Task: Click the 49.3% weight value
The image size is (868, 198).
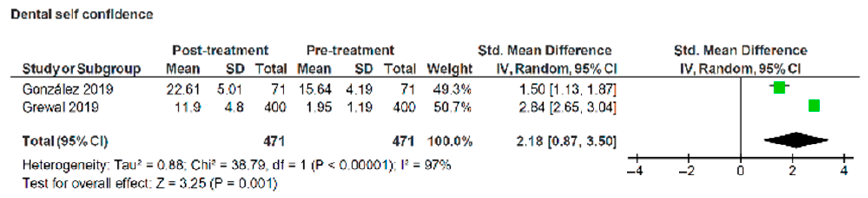Action: pos(452,90)
